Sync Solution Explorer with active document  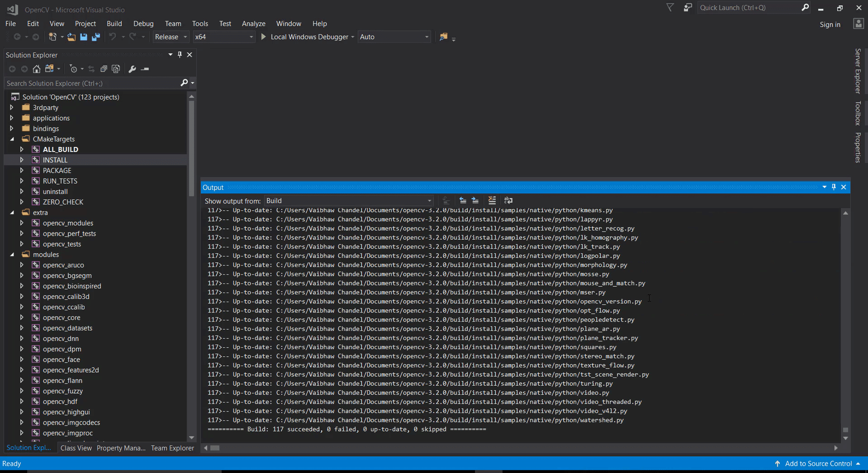coord(91,69)
